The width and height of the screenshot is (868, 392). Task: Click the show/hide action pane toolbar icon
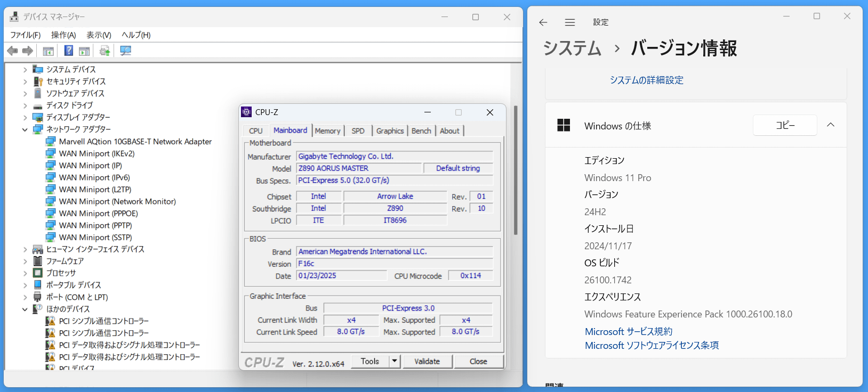[x=84, y=51]
